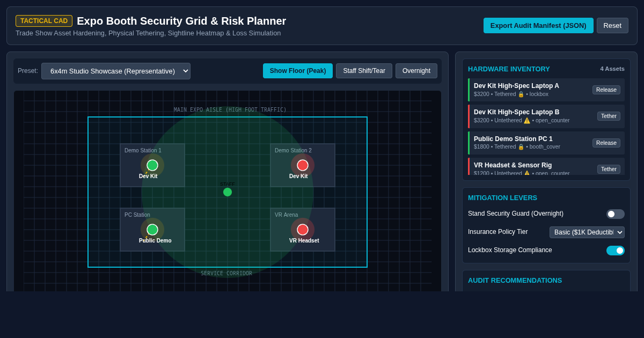
Task: Click the 4 Assets count label
Action: [612, 69]
